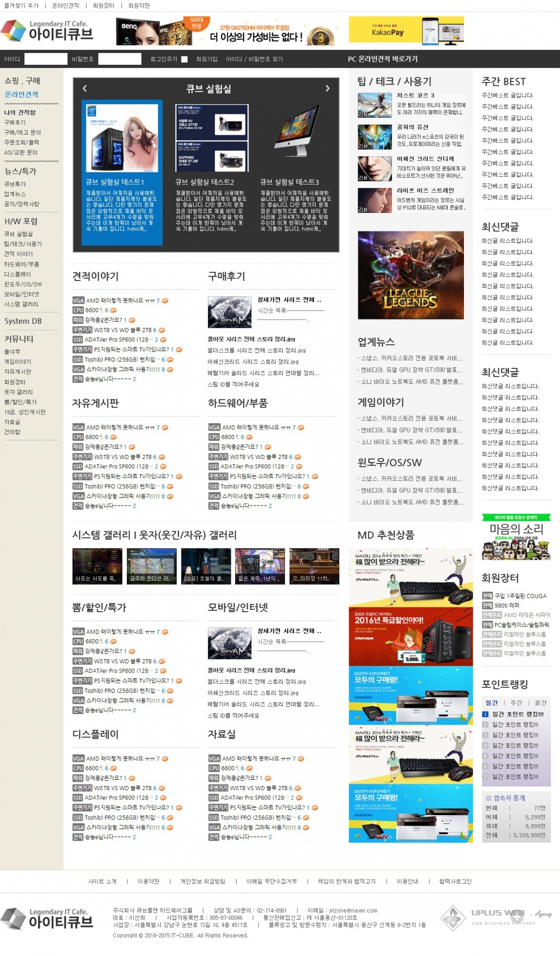Switch to 주간 tab in 포인트랭킹
Screen dimensions: 560x956
tap(516, 703)
